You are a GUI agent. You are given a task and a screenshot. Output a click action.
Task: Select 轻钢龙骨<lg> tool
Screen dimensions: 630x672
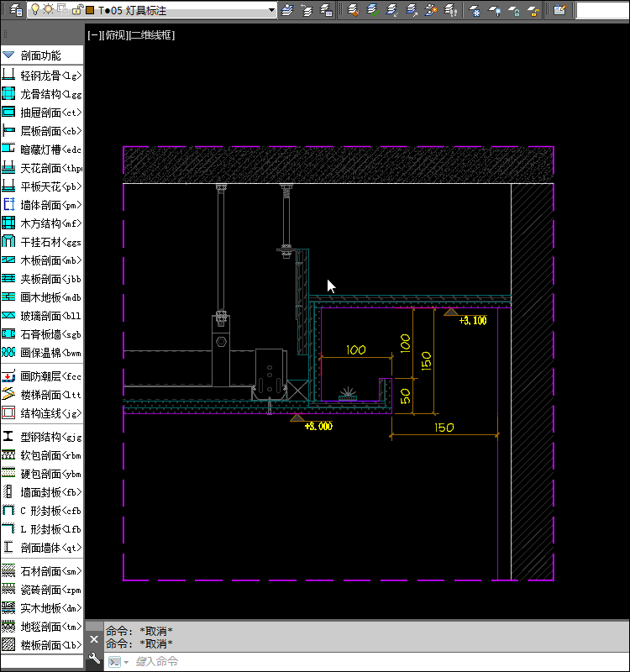(42, 76)
